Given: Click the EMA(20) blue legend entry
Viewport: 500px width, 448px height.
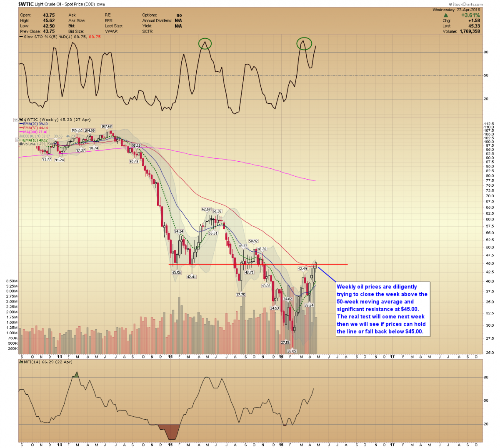Looking at the screenshot, I should pos(35,124).
